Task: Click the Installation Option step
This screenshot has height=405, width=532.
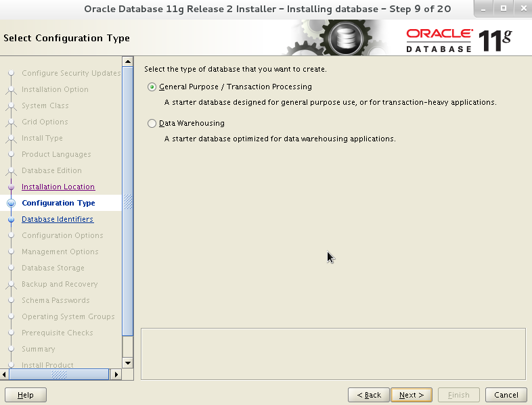Action: click(55, 89)
